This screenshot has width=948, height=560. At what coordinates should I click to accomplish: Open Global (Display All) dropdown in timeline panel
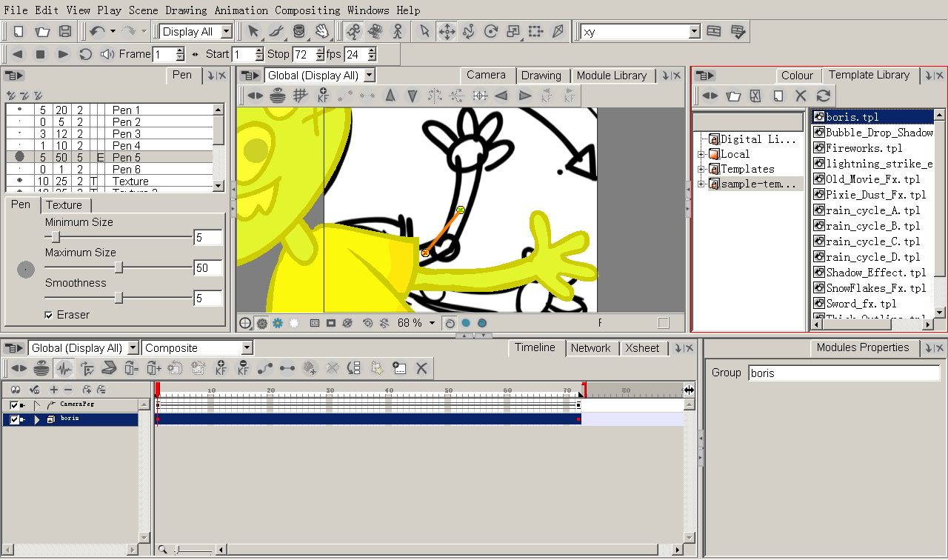click(x=133, y=347)
